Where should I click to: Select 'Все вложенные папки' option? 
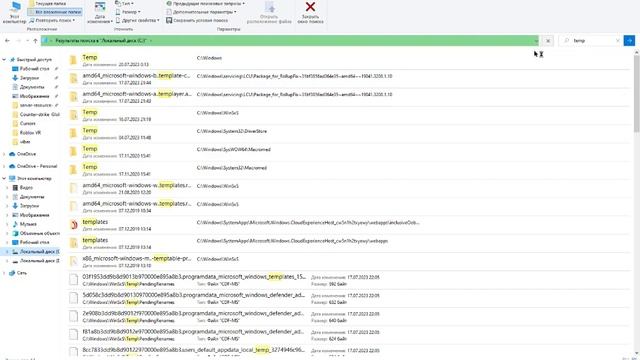click(x=55, y=12)
